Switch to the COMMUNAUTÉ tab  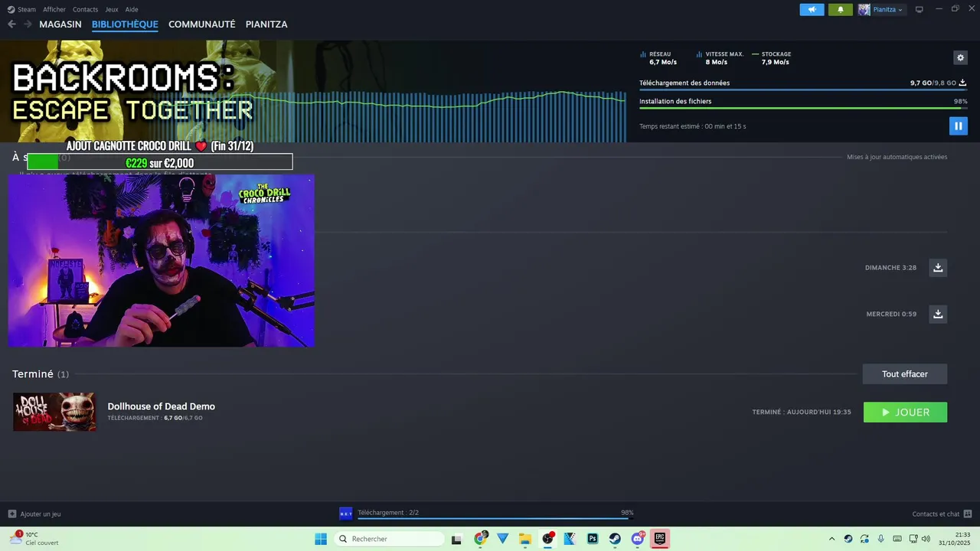201,24
